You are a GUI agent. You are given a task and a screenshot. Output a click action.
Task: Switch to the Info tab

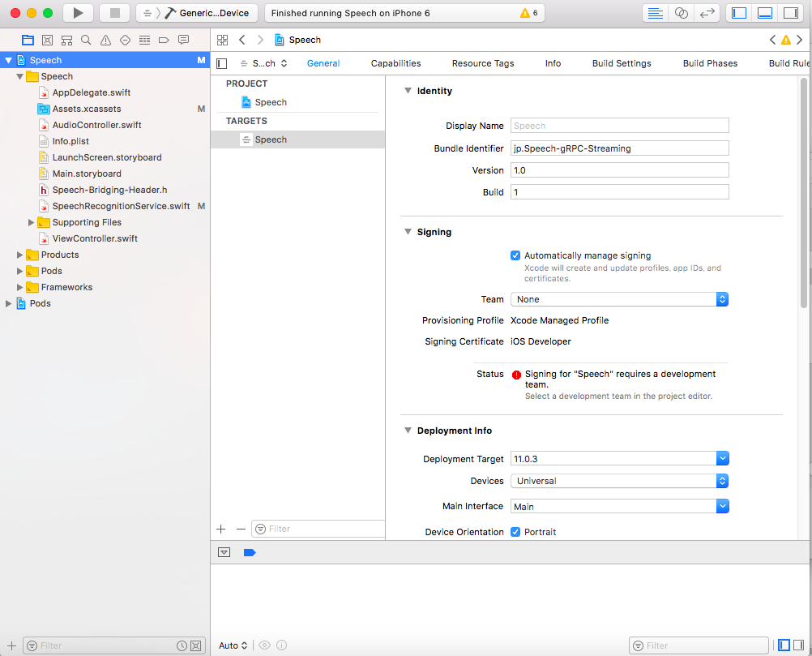pyautogui.click(x=553, y=63)
